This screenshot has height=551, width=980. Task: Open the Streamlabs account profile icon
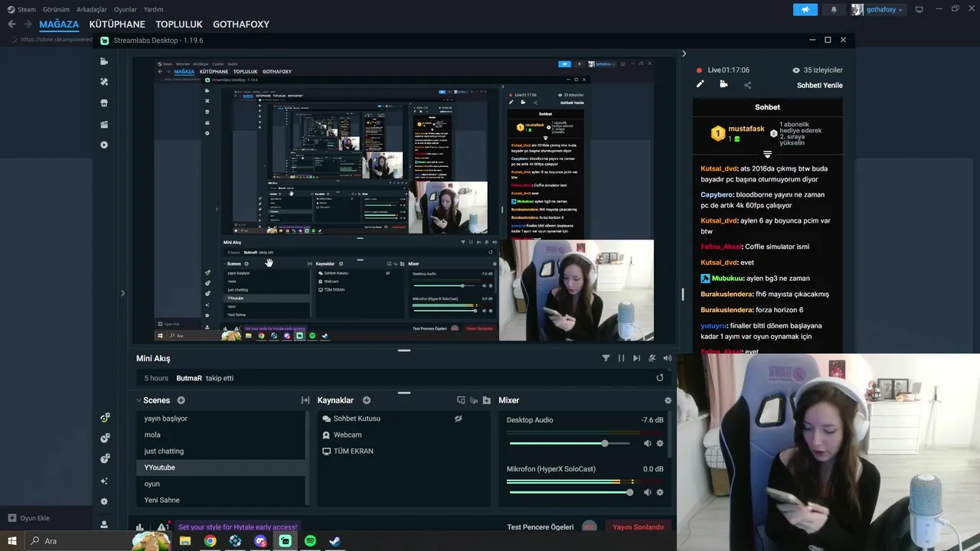coord(104,524)
